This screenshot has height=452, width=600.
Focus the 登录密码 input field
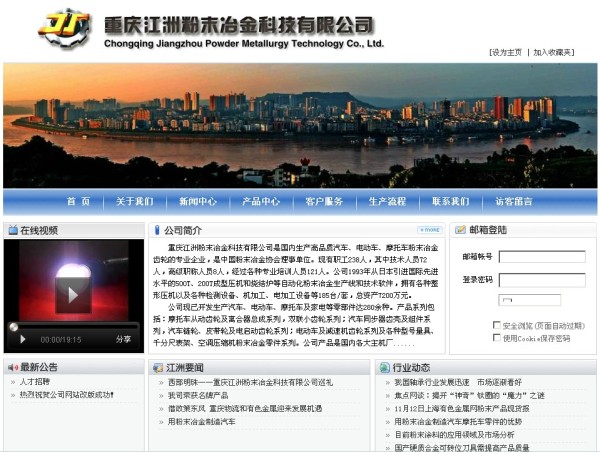(542, 280)
